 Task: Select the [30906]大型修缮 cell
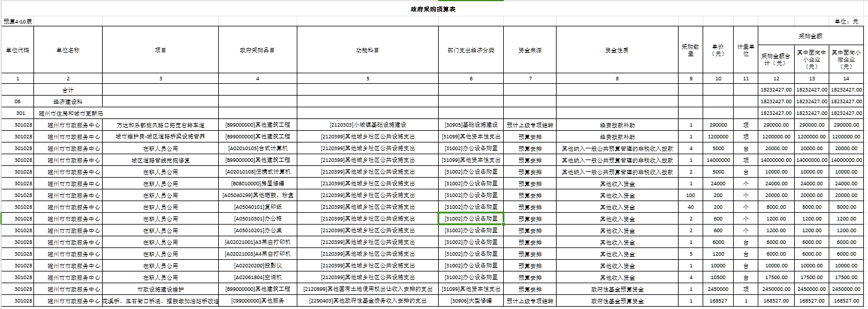pyautogui.click(x=471, y=301)
